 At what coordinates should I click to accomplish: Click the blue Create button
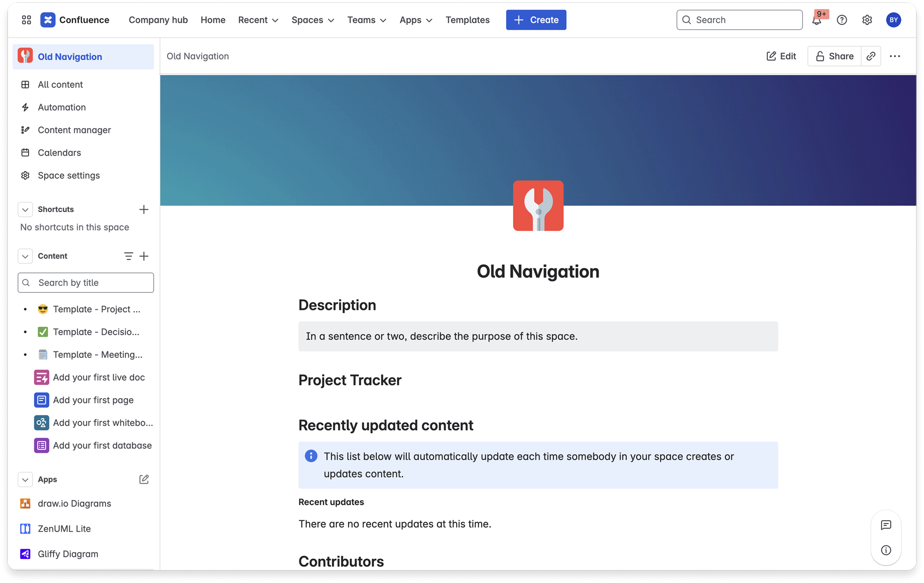pos(536,20)
